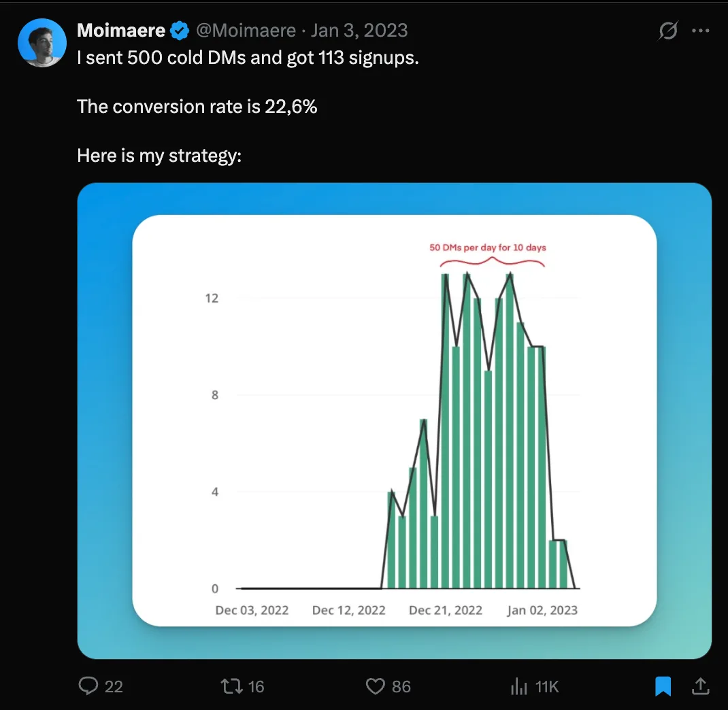The height and width of the screenshot is (710, 728).
Task: Click the retweet icon
Action: [231, 686]
